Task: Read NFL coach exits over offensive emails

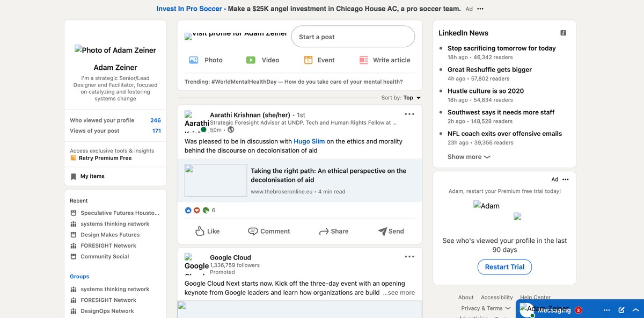Action: [505, 134]
